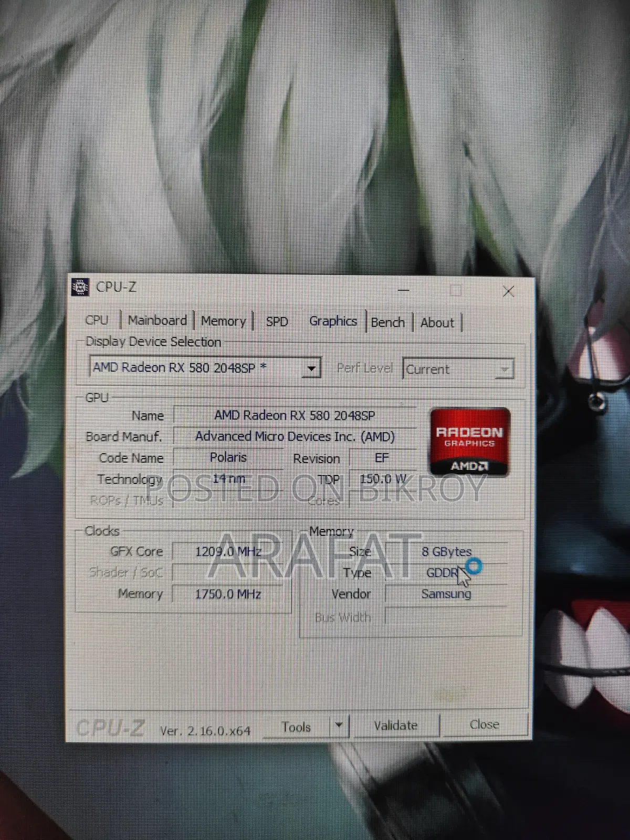The image size is (630, 840).
Task: Click the CPU-Z window title text
Action: click(x=116, y=287)
